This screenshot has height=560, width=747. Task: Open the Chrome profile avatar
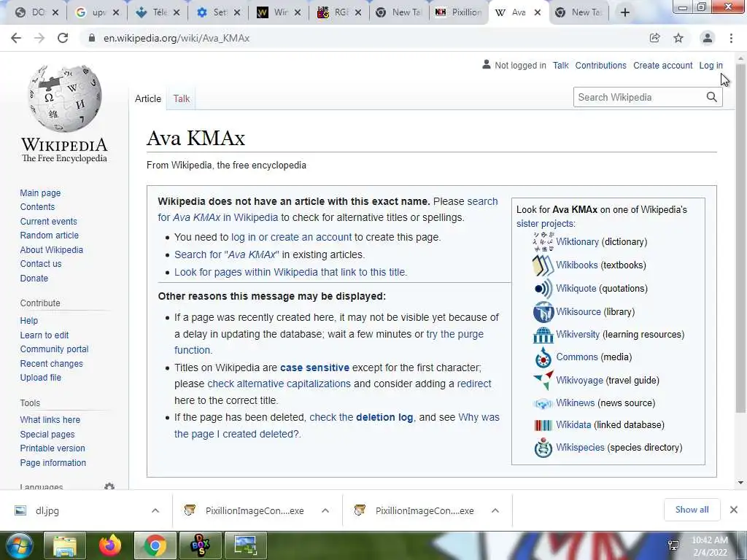[x=708, y=38]
